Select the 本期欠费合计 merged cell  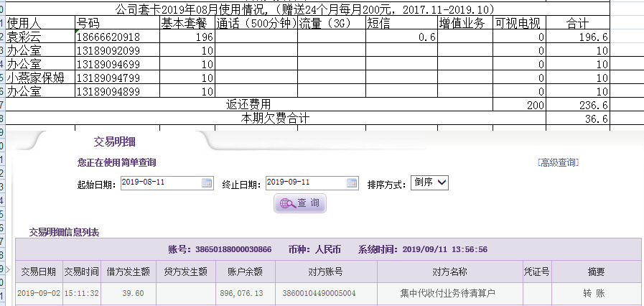tap(276, 119)
